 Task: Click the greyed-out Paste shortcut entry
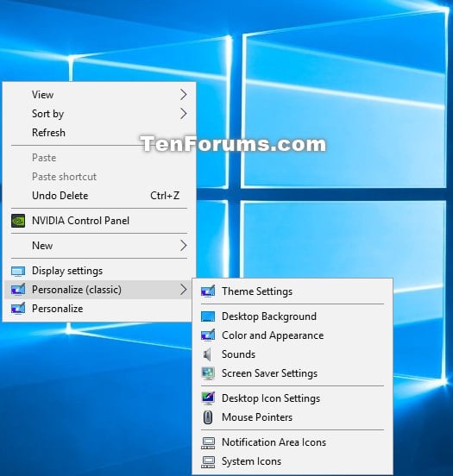(x=98, y=177)
